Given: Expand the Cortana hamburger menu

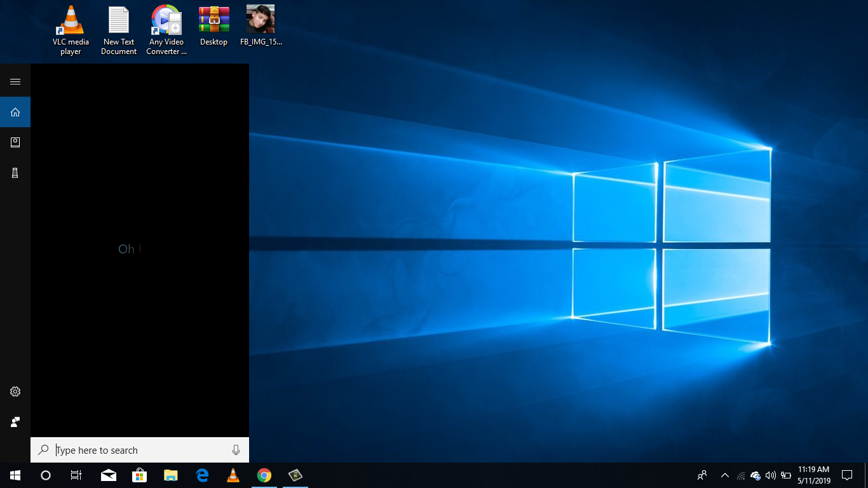Looking at the screenshot, I should [x=15, y=81].
